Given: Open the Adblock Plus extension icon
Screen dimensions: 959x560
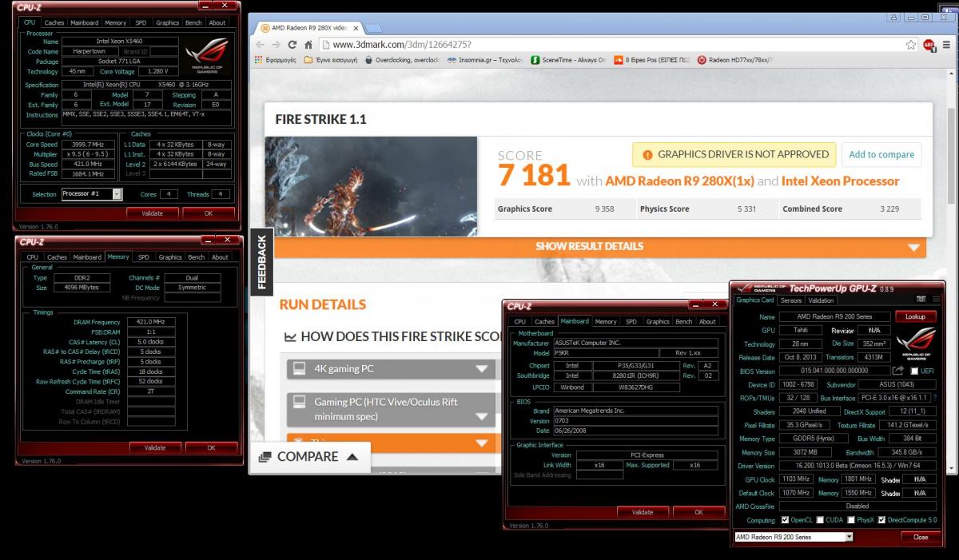Looking at the screenshot, I should click(x=929, y=45).
